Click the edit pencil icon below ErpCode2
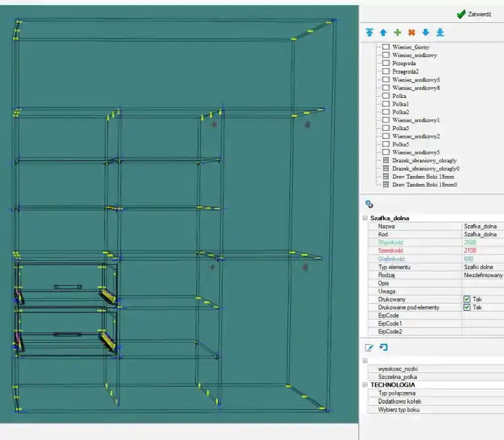This screenshot has width=504, height=440. point(369,347)
